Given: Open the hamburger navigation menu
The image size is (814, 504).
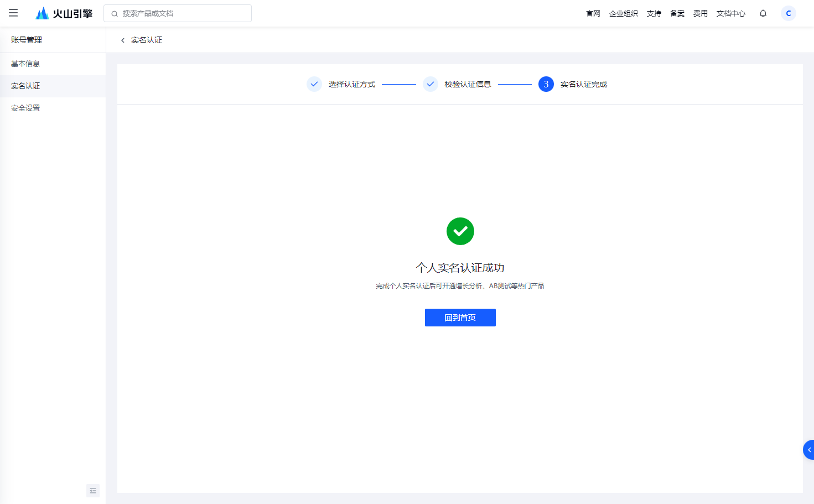Looking at the screenshot, I should [x=13, y=13].
